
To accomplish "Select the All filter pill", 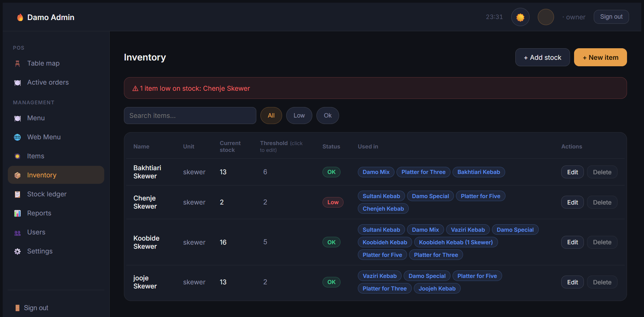I will click(x=271, y=116).
